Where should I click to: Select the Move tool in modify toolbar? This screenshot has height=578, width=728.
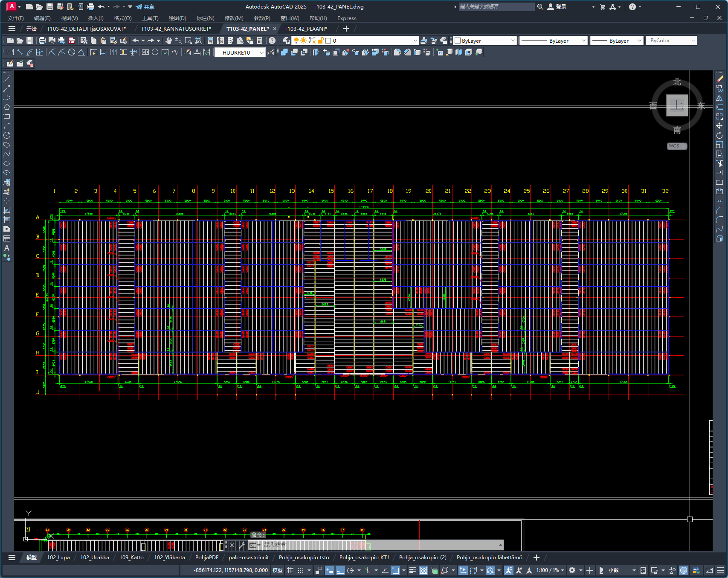tap(719, 126)
